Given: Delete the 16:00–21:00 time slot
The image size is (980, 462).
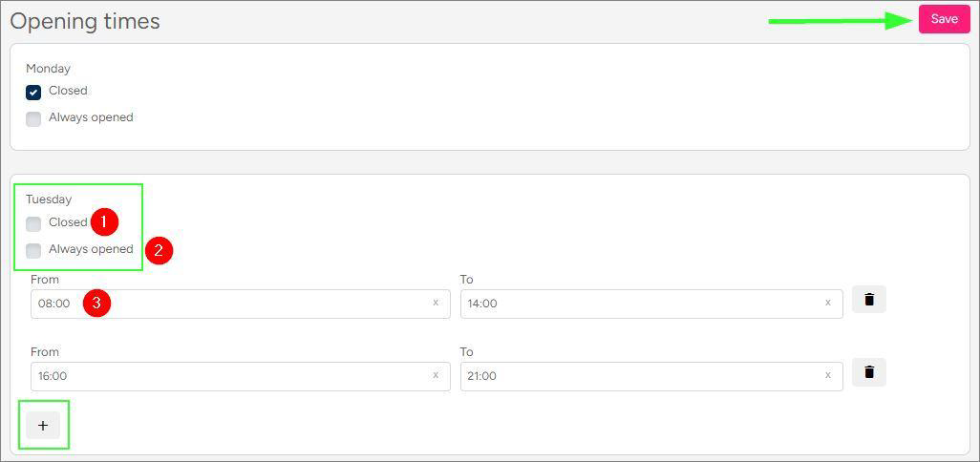Looking at the screenshot, I should tap(868, 372).
